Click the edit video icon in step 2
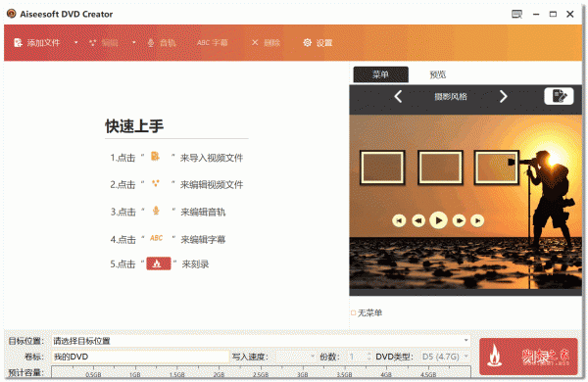 [x=155, y=184]
